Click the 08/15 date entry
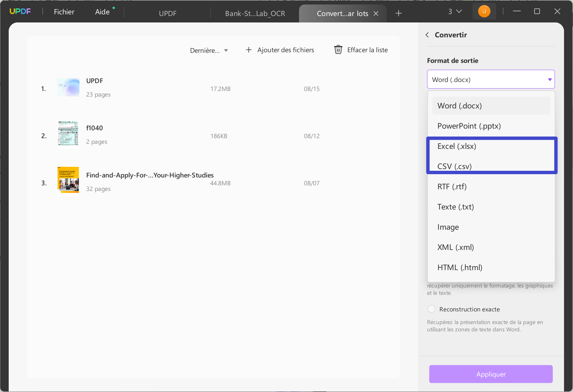Image resolution: width=573 pixels, height=392 pixels. 312,89
